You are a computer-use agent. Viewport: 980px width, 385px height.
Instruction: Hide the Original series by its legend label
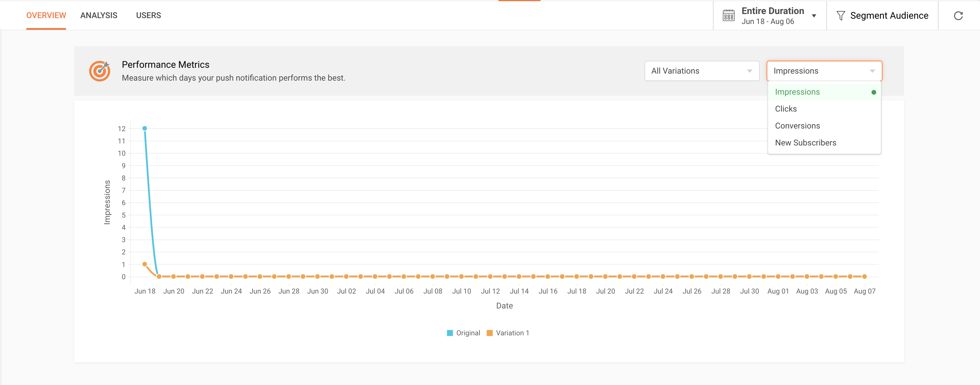468,333
